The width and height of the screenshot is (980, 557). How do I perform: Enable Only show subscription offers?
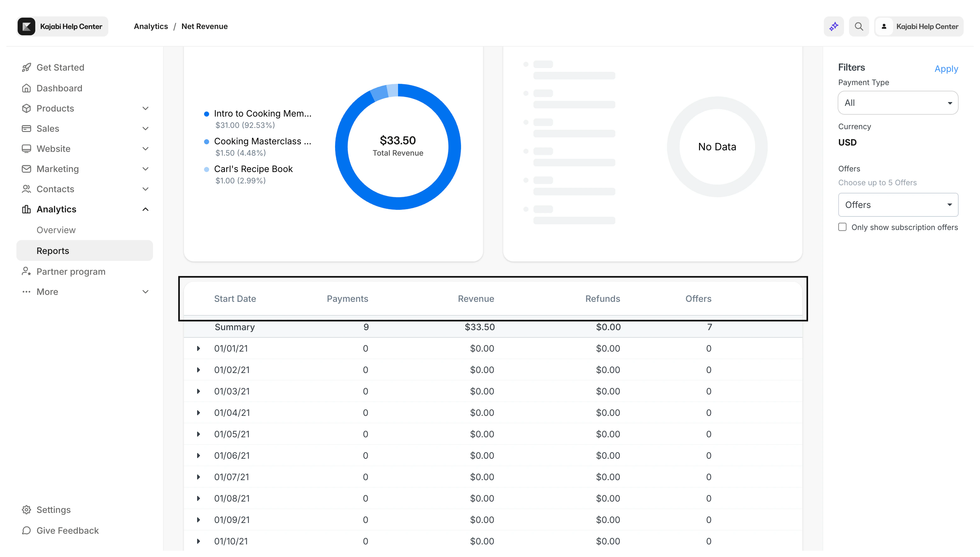coord(842,227)
